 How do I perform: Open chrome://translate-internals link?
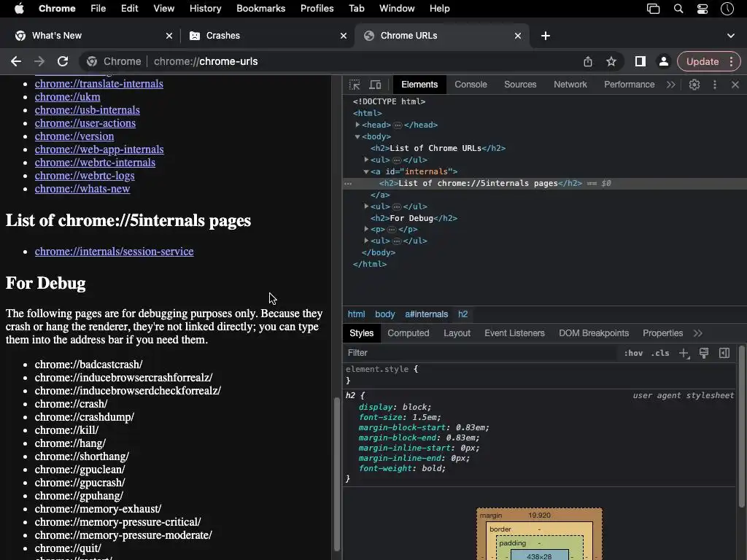tap(98, 84)
